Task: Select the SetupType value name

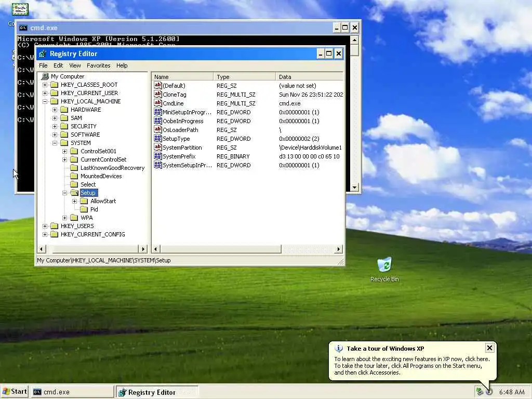Action: pos(176,138)
